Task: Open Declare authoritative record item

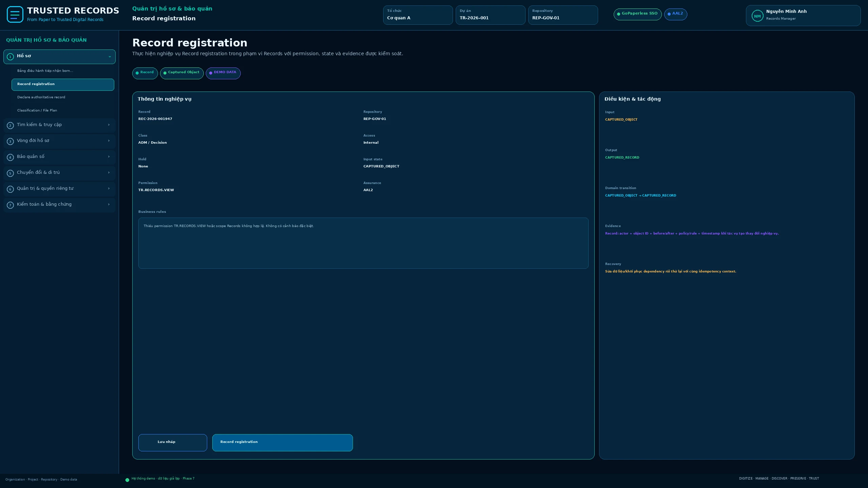Action: tap(63, 97)
